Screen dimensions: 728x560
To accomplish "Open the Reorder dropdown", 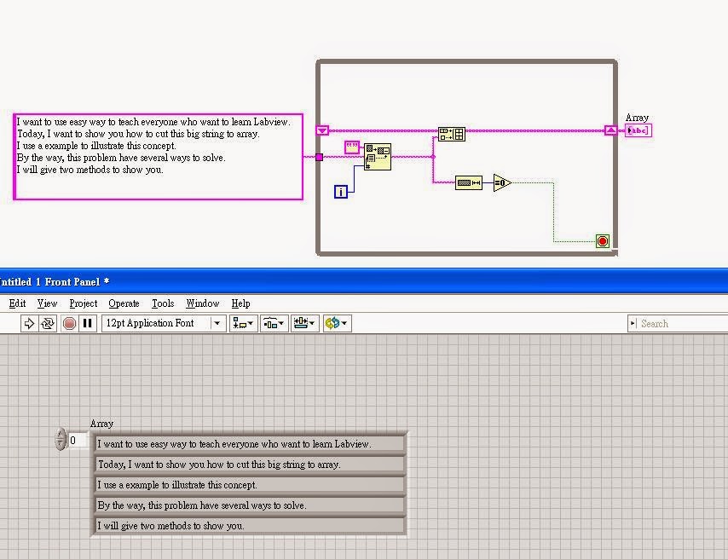I will [337, 323].
